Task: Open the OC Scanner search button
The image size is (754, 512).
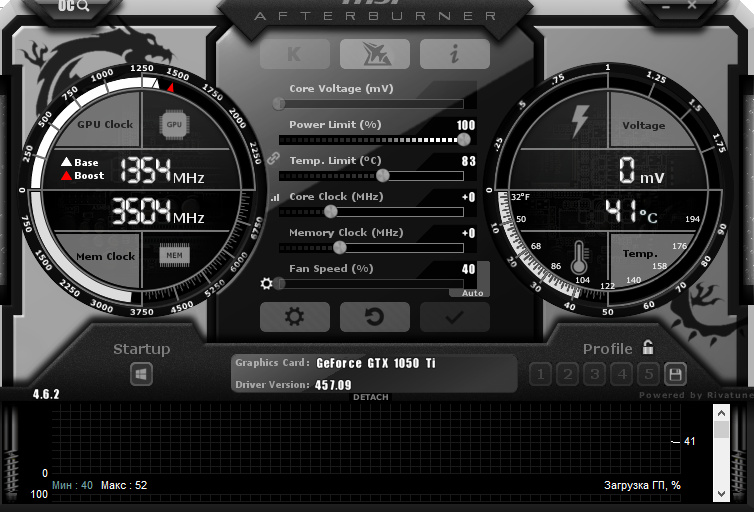Action: tap(74, 6)
